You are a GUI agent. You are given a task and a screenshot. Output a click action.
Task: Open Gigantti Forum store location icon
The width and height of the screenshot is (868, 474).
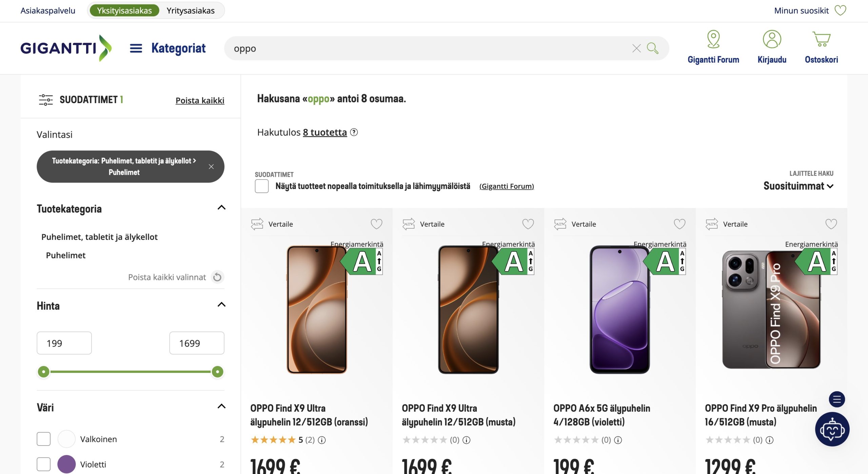(x=713, y=39)
